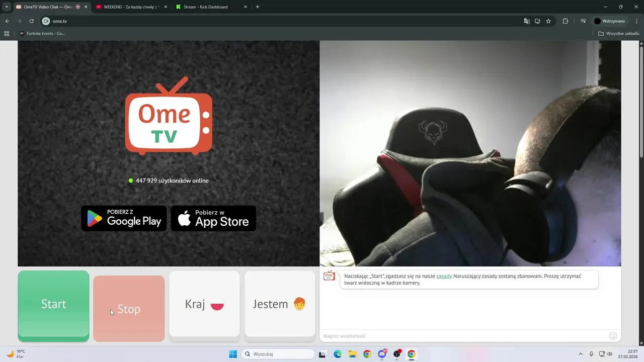The height and width of the screenshot is (362, 644).
Task: Click the webcam preview video
Action: 470,153
